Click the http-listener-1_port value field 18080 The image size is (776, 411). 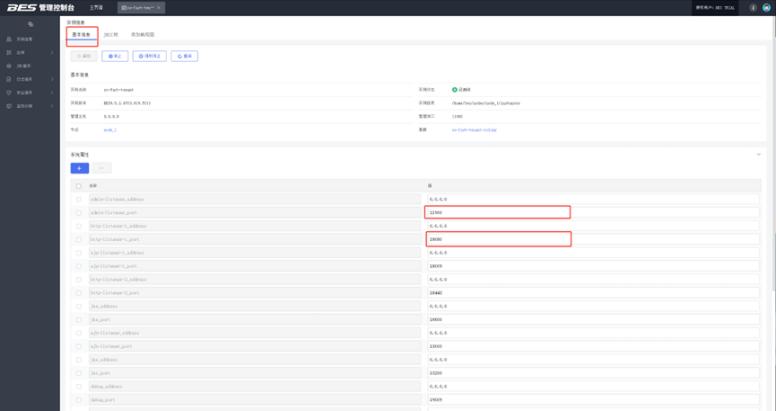(x=593, y=240)
